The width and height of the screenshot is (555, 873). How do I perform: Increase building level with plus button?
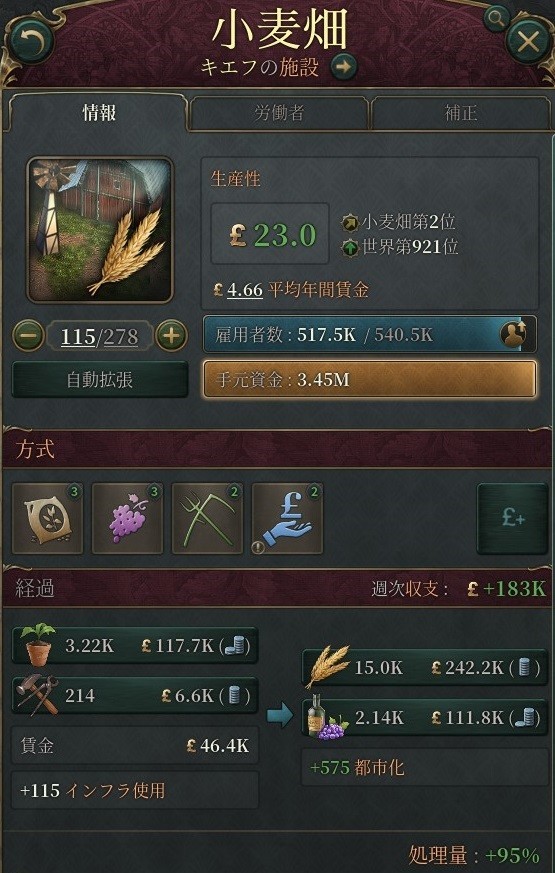(x=171, y=336)
